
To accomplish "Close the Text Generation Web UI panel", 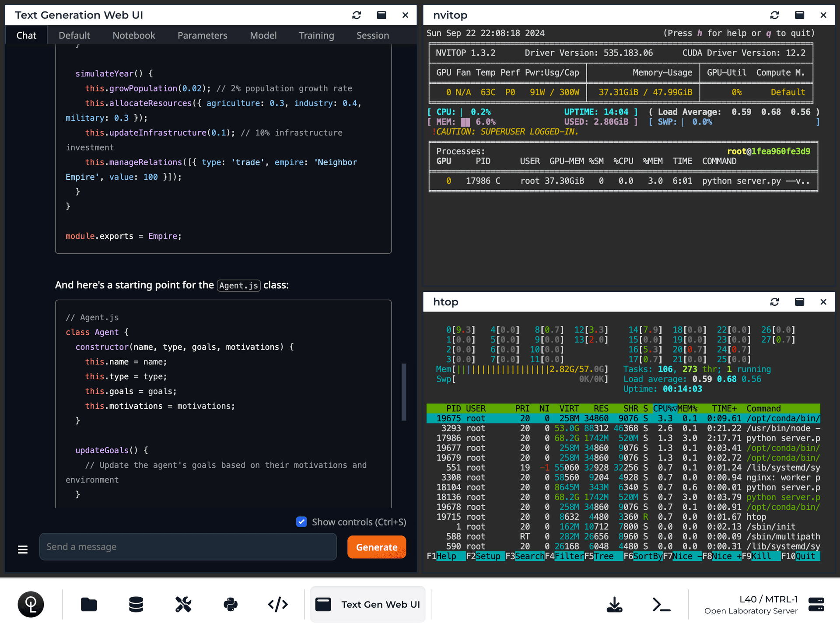I will coord(406,15).
